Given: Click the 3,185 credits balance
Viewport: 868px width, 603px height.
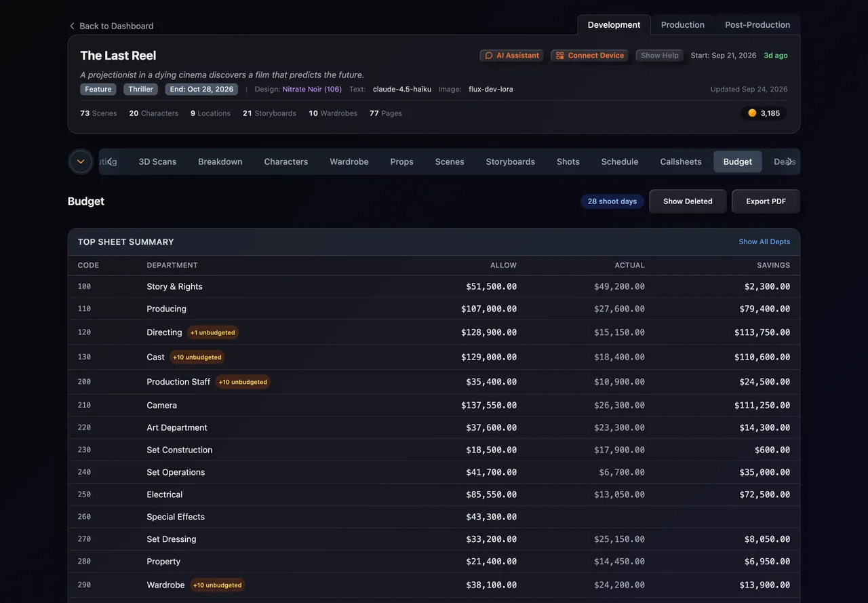Looking at the screenshot, I should [764, 113].
